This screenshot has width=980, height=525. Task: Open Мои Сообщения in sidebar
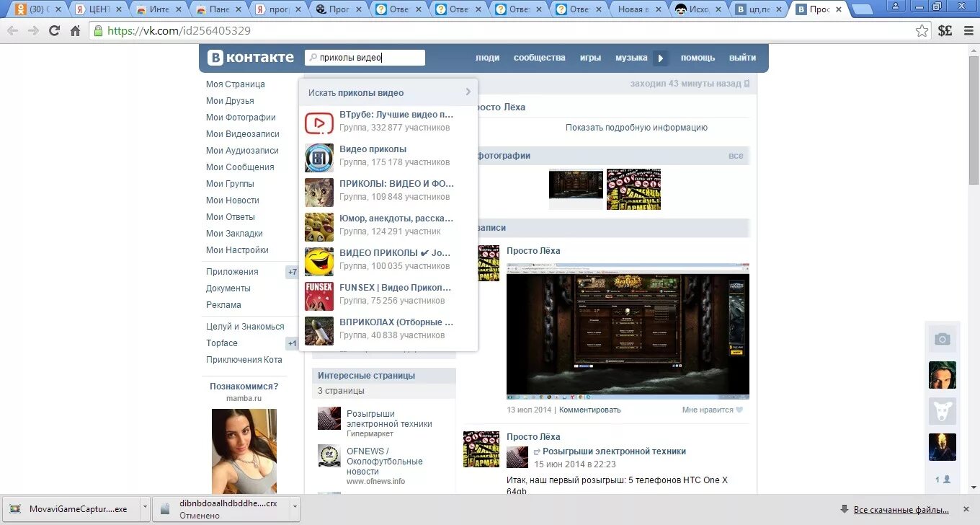(240, 167)
